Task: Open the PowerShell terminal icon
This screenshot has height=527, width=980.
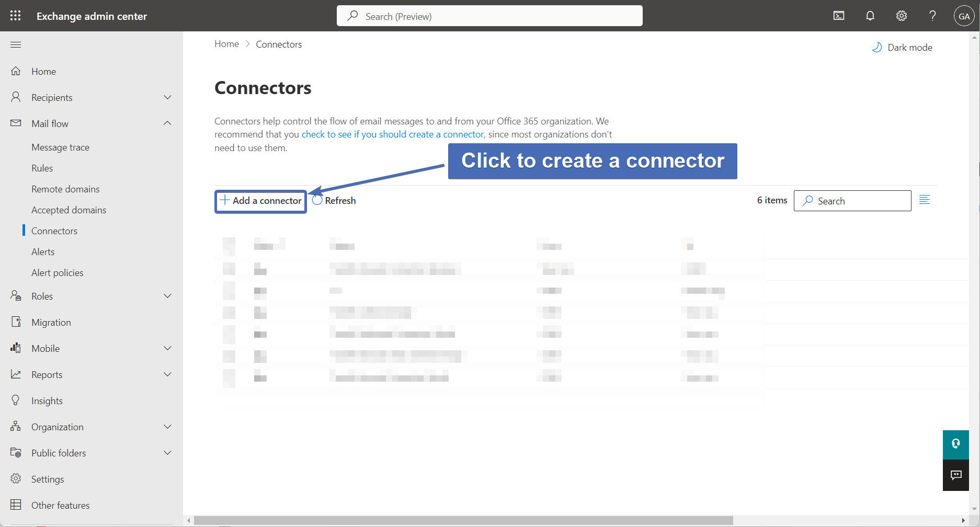Action: [839, 16]
